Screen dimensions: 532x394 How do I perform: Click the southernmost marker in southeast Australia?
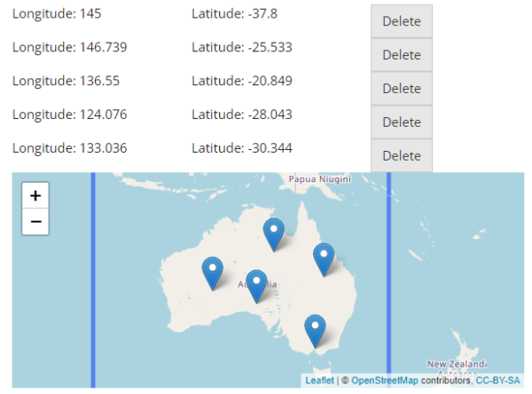tap(315, 329)
